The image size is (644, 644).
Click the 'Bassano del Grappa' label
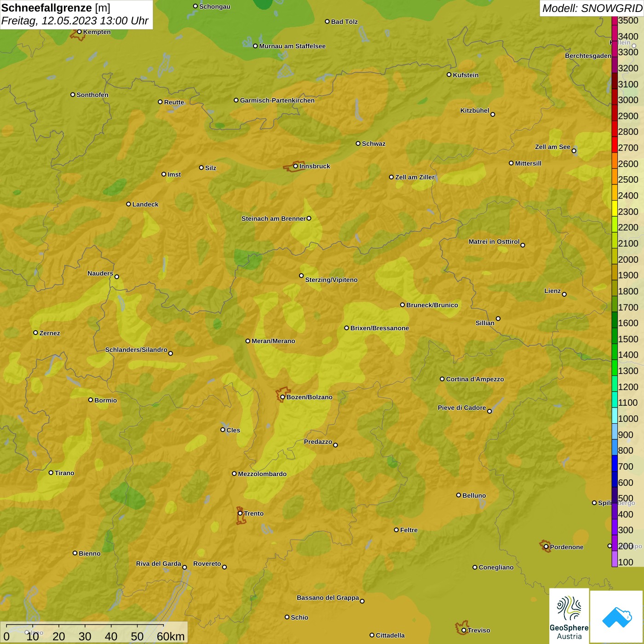(328, 598)
